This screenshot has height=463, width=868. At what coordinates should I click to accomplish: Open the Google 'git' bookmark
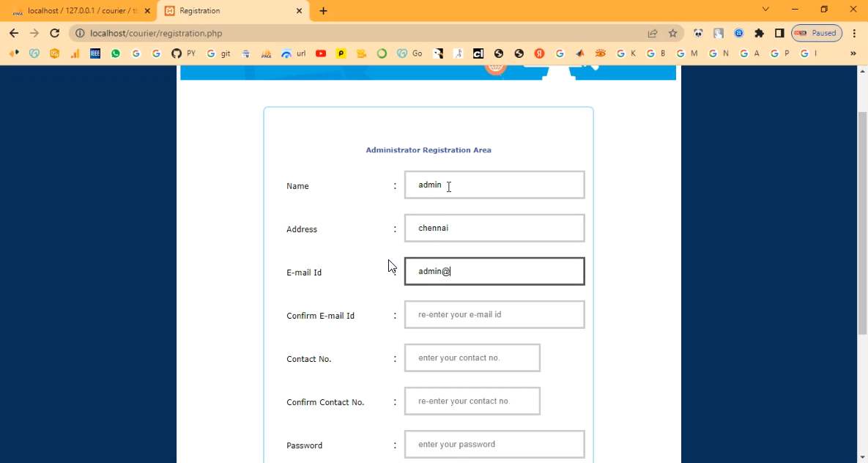[x=218, y=53]
